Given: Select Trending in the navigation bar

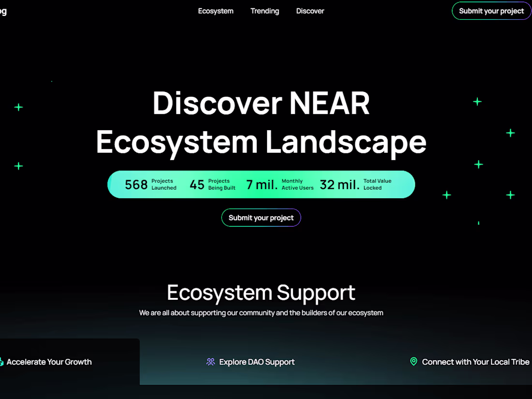Looking at the screenshot, I should tap(265, 11).
